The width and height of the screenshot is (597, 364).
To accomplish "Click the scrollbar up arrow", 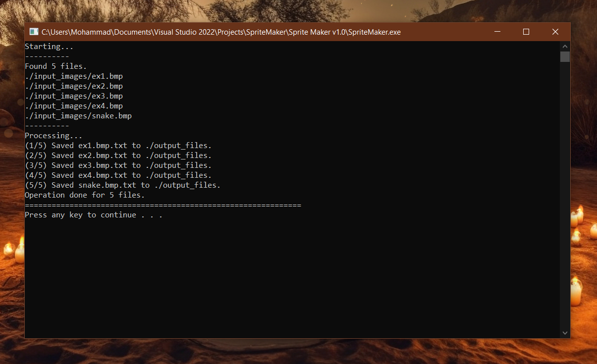I will pyautogui.click(x=565, y=46).
